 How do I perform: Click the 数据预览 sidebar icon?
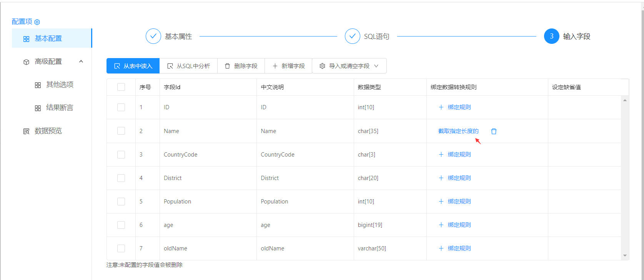tap(26, 132)
